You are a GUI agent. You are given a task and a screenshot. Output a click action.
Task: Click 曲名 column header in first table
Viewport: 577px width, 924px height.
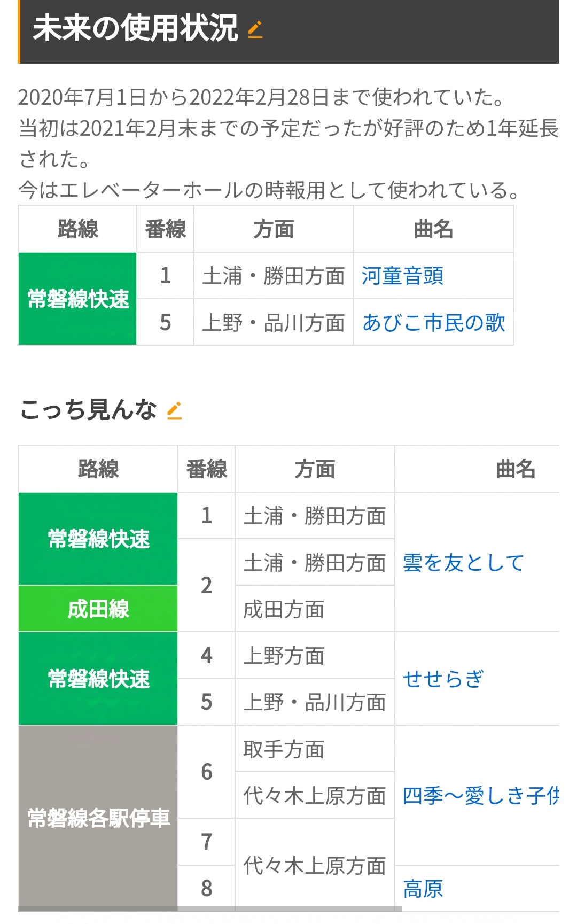point(433,229)
